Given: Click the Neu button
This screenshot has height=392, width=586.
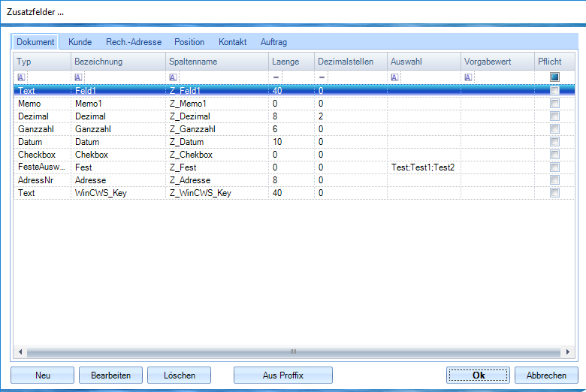Looking at the screenshot, I should click(43, 375).
